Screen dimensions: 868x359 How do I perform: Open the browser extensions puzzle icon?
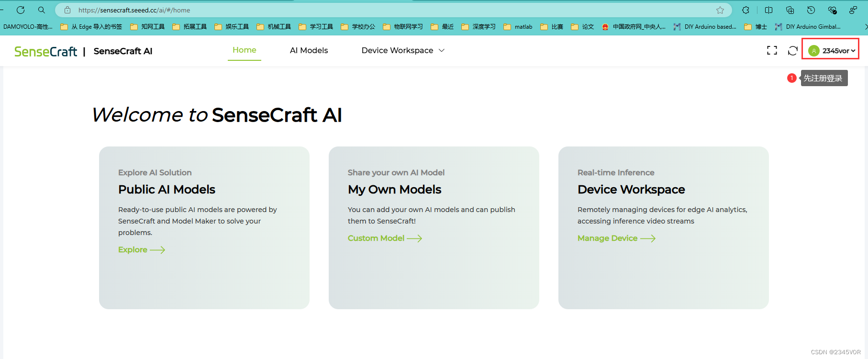coord(746,10)
